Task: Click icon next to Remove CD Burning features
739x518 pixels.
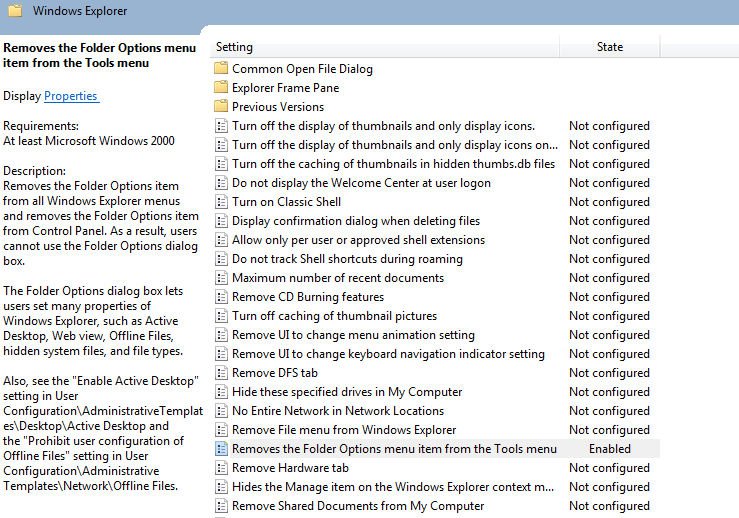Action: [221, 297]
